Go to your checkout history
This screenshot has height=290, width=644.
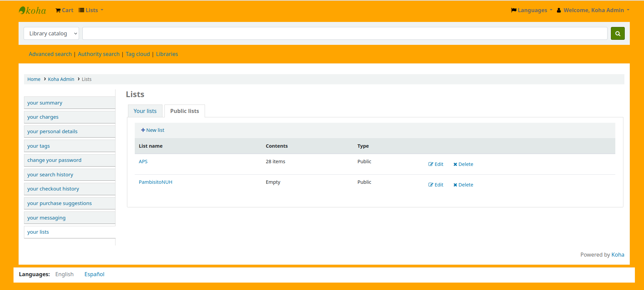pos(53,189)
